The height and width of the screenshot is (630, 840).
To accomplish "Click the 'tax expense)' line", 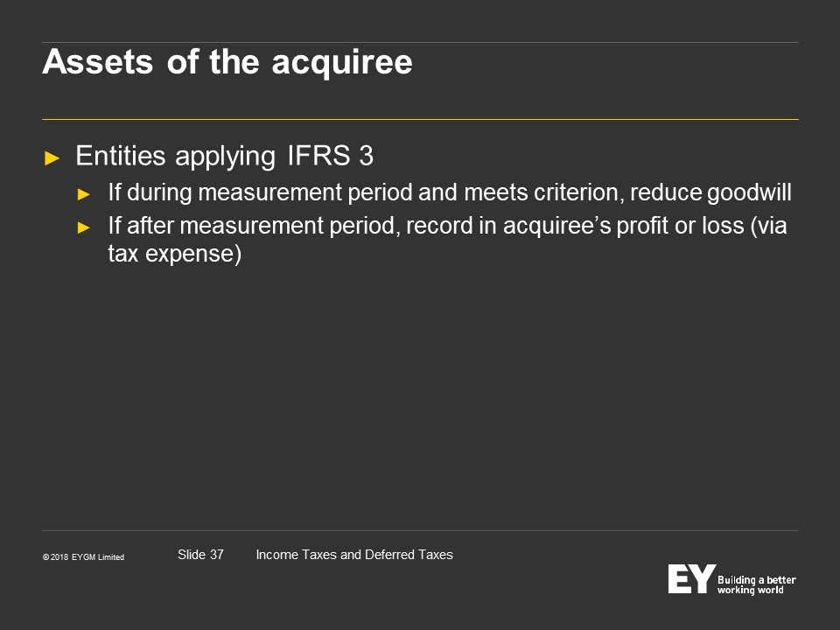I will pos(175,254).
